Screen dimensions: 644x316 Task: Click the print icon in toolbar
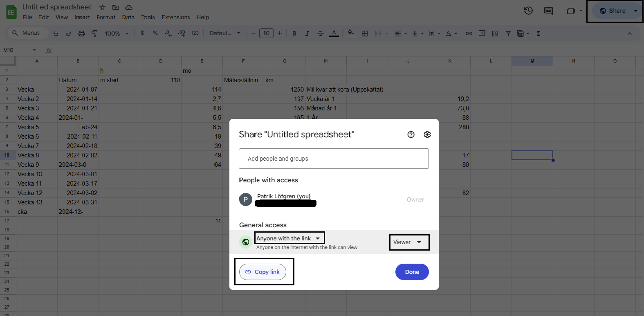click(82, 34)
